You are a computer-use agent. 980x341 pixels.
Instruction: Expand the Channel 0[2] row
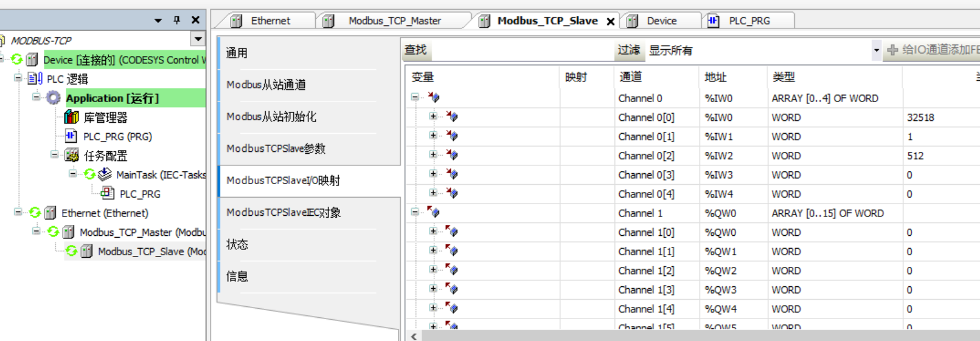click(x=433, y=155)
